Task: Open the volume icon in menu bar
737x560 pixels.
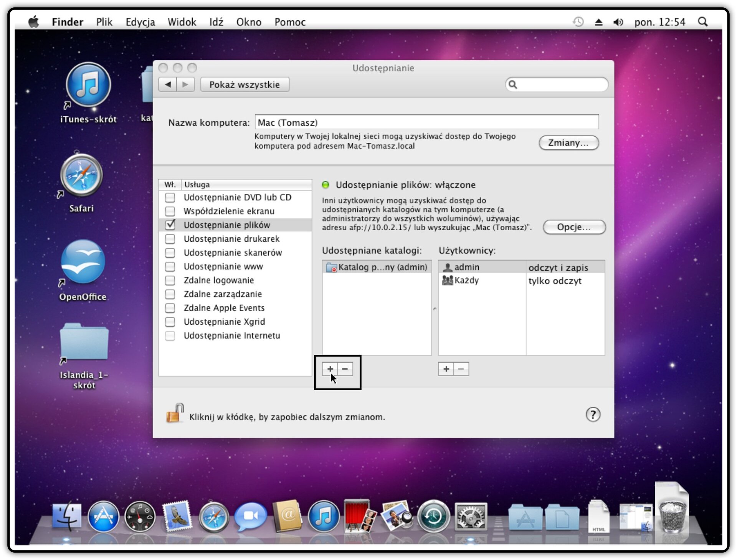Action: pos(618,22)
